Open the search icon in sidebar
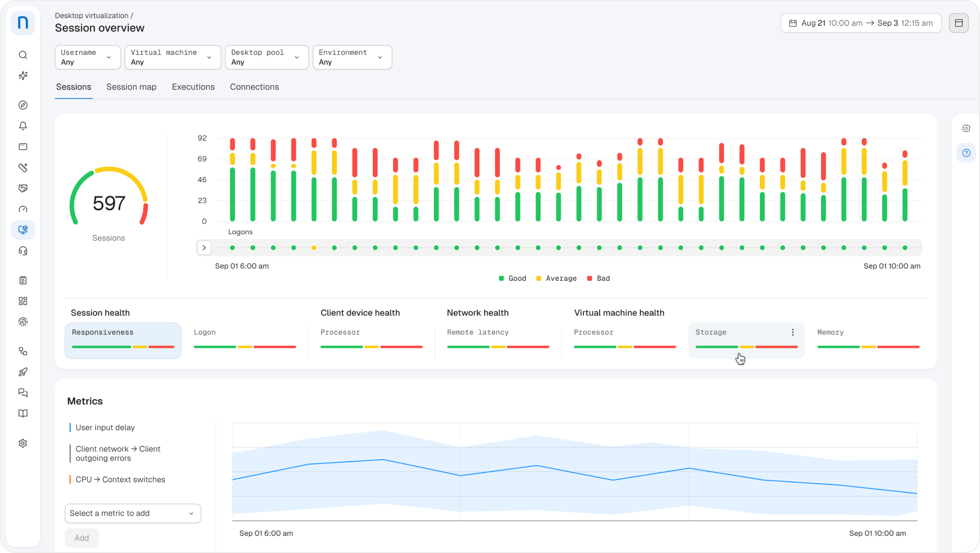Screen dimensions: 980x553 coord(23,55)
